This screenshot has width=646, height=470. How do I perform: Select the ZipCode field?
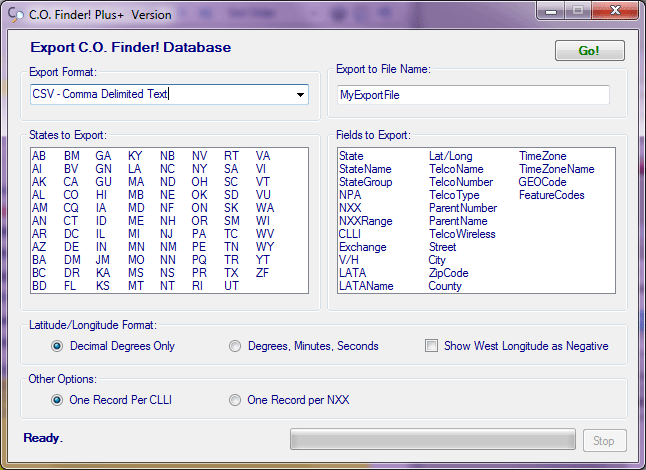448,273
